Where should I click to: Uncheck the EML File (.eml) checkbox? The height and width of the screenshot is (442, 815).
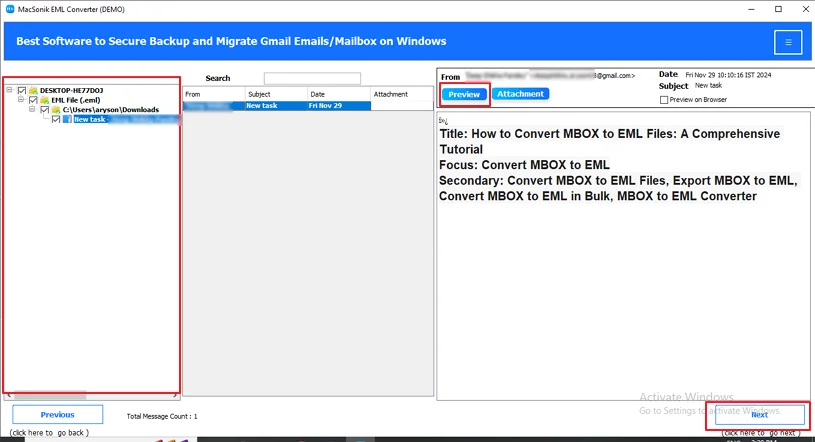click(x=33, y=100)
